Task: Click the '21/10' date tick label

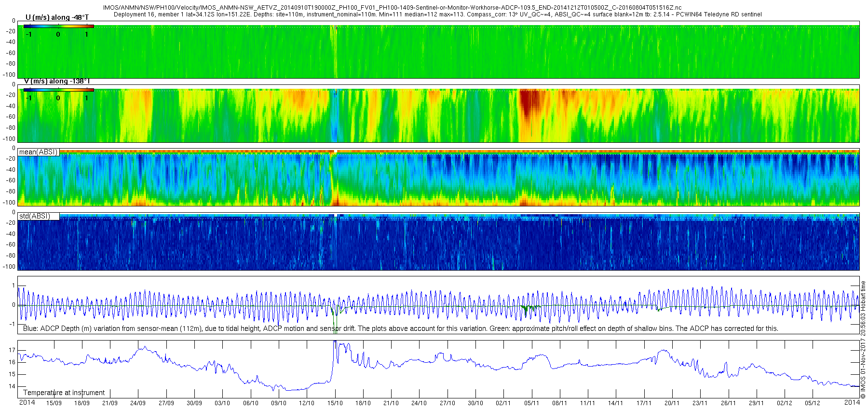Action: point(391,403)
